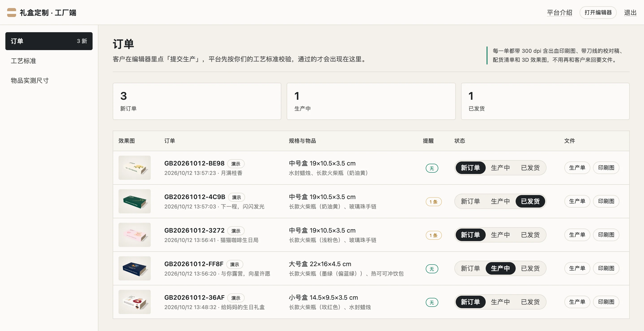Open the 物品实测尺寸 sidebar item
Image resolution: width=644 pixels, height=331 pixels.
tap(49, 81)
